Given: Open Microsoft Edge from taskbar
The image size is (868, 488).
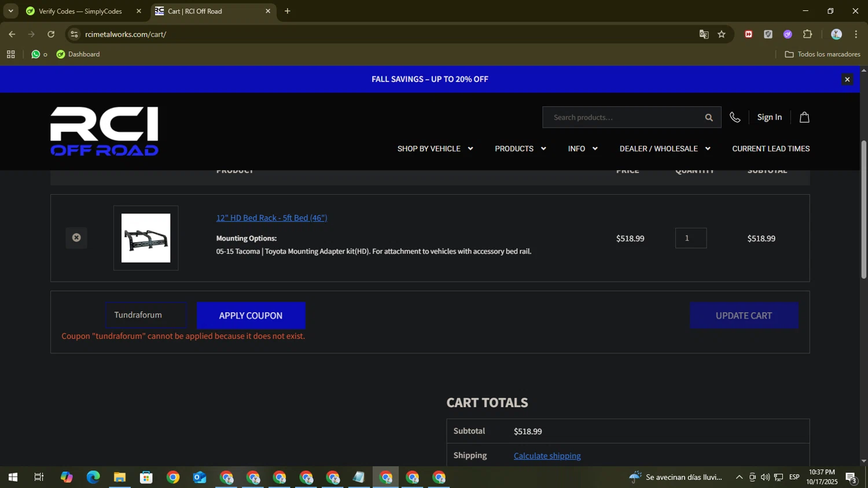Looking at the screenshot, I should click(93, 477).
